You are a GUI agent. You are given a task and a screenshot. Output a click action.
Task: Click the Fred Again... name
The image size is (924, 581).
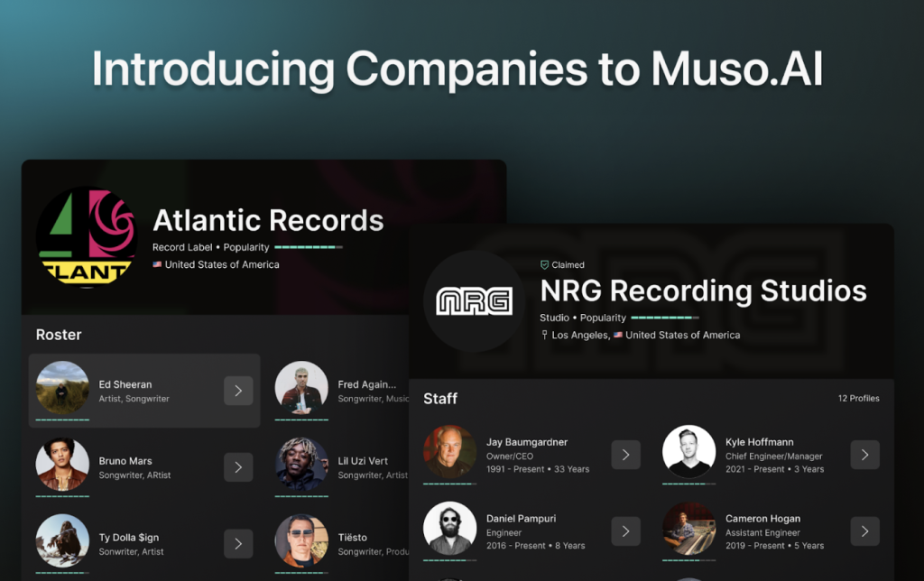pyautogui.click(x=367, y=384)
